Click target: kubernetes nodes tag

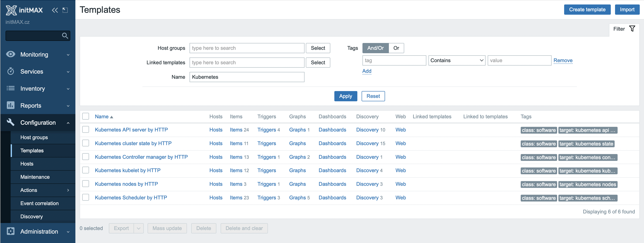(588, 184)
